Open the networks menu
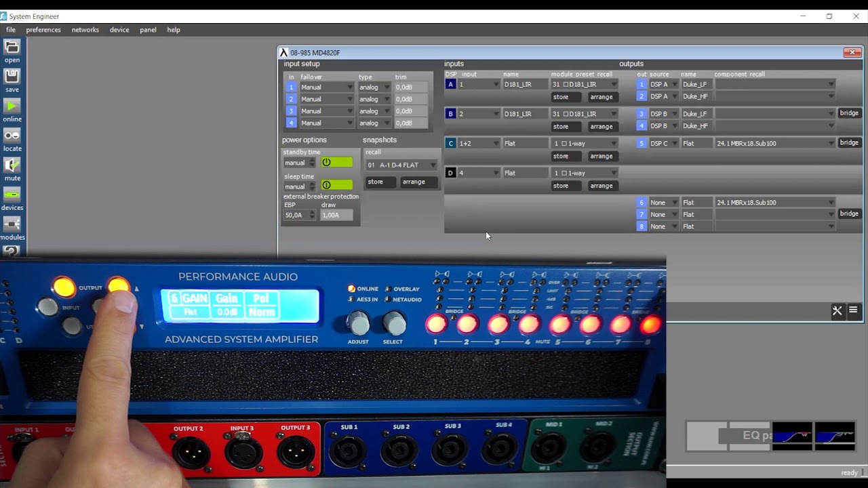 pyautogui.click(x=85, y=30)
